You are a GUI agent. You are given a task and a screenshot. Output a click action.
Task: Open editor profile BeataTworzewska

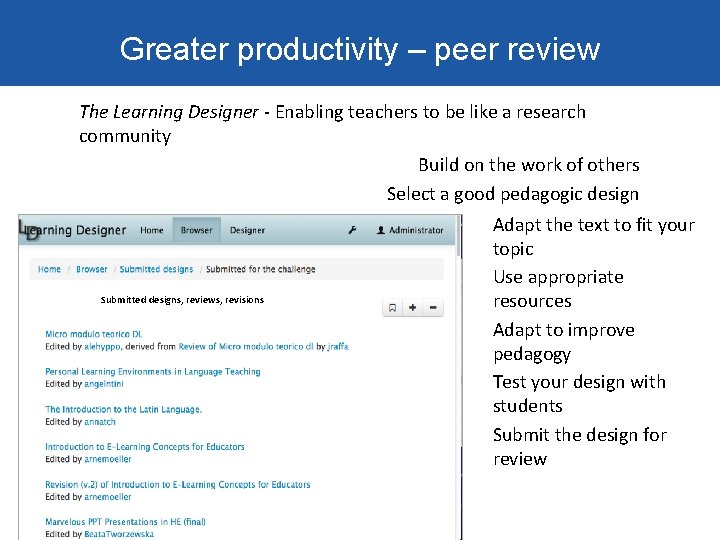tap(119, 534)
